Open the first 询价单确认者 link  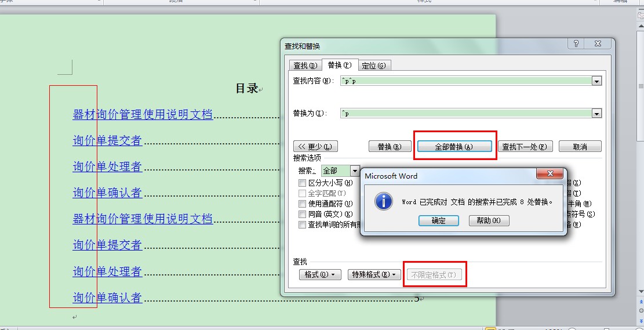point(108,193)
